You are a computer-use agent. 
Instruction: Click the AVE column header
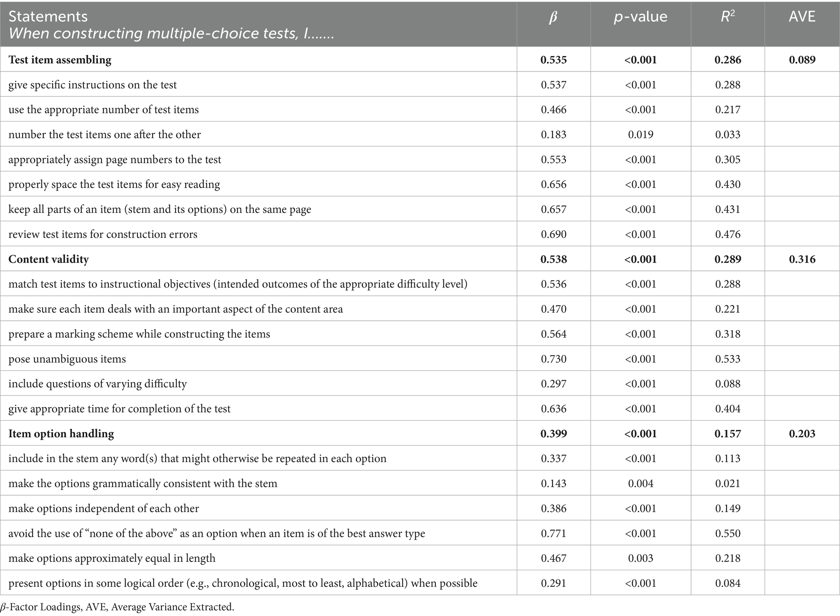[x=802, y=17]
